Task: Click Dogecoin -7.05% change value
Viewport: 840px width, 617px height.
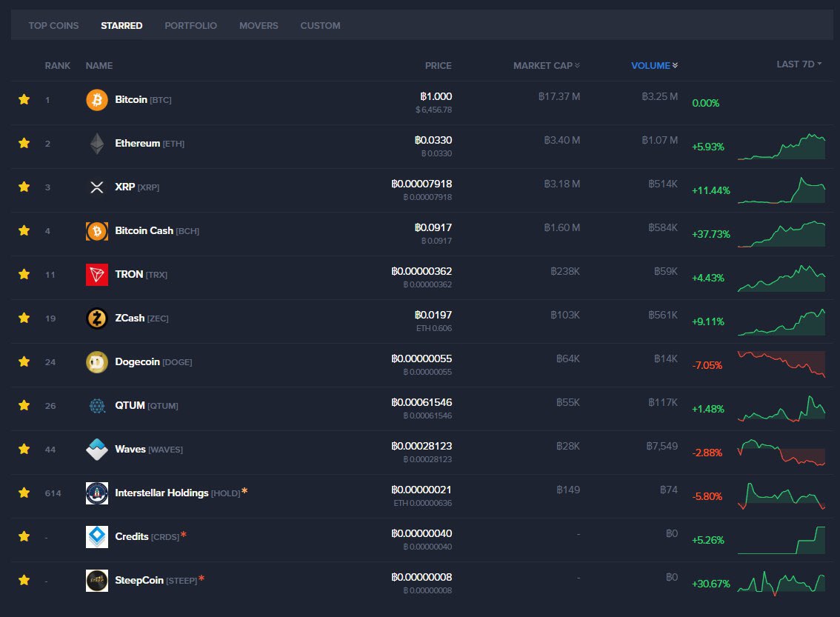Action: point(707,365)
